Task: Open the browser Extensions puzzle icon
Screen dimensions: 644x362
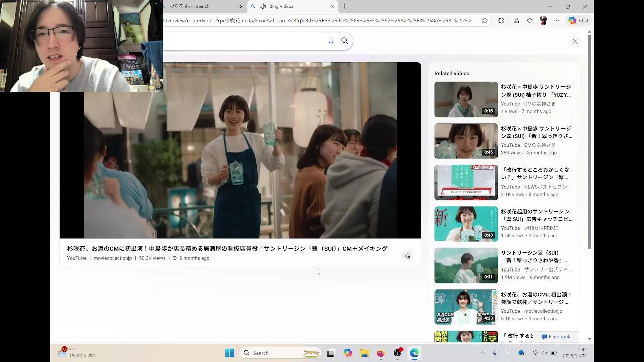Action: pos(501,21)
